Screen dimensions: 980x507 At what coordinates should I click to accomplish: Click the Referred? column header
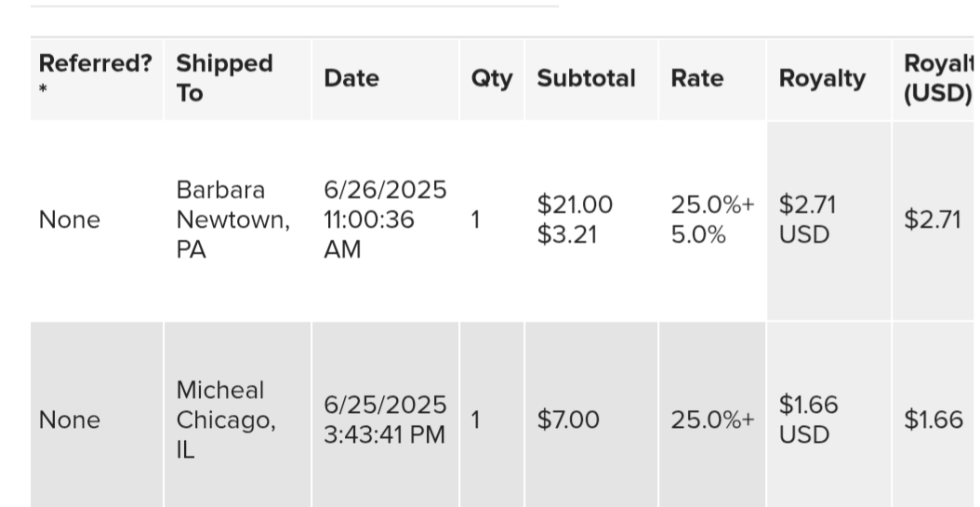click(x=97, y=79)
